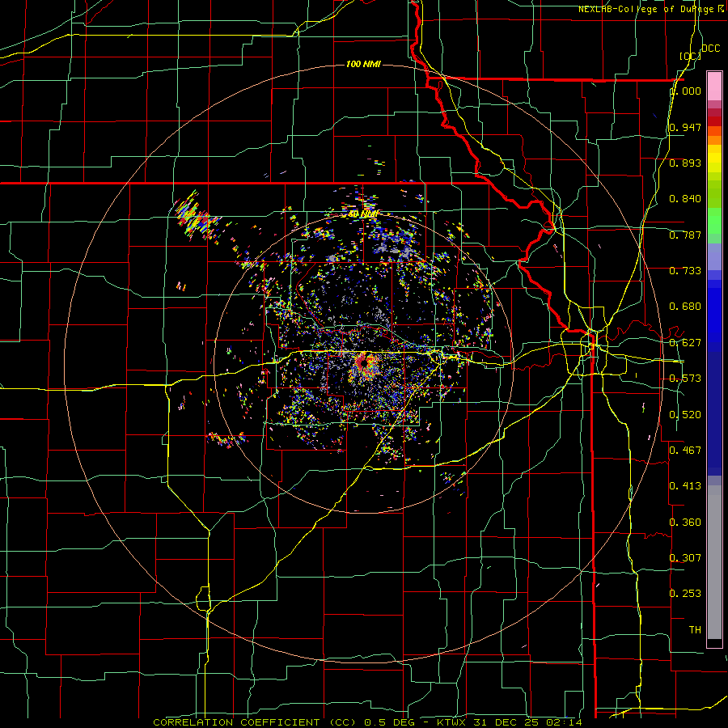Click the [CC] label above color bar
Viewport: 728px width, 728px height.
pos(691,56)
